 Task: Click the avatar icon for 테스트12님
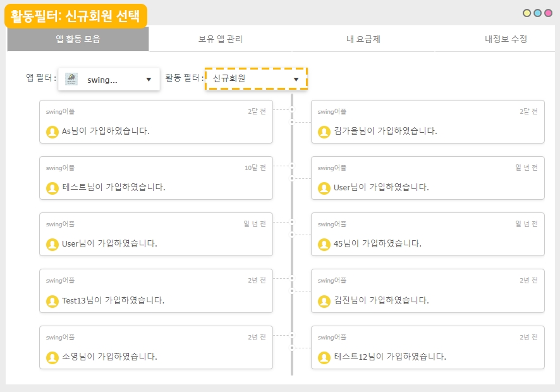tap(324, 357)
